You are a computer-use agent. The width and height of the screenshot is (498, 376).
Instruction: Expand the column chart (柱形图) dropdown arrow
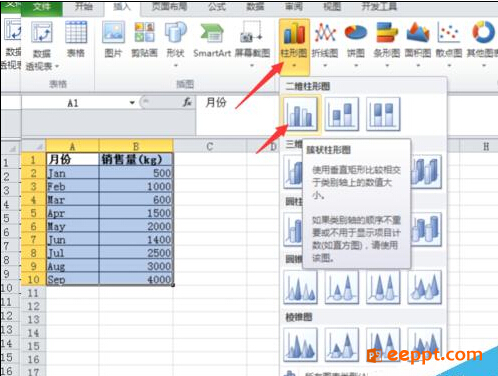coord(294,65)
